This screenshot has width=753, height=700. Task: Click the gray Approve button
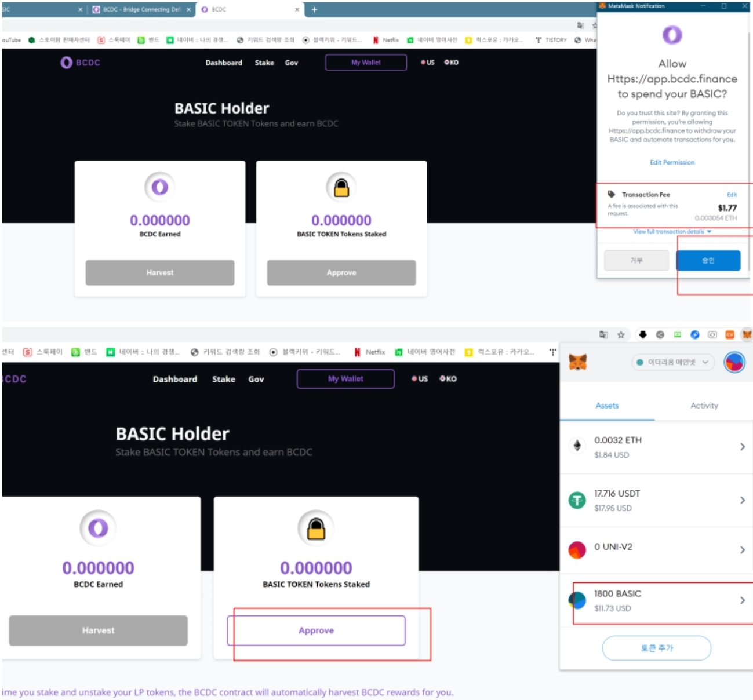[341, 272]
